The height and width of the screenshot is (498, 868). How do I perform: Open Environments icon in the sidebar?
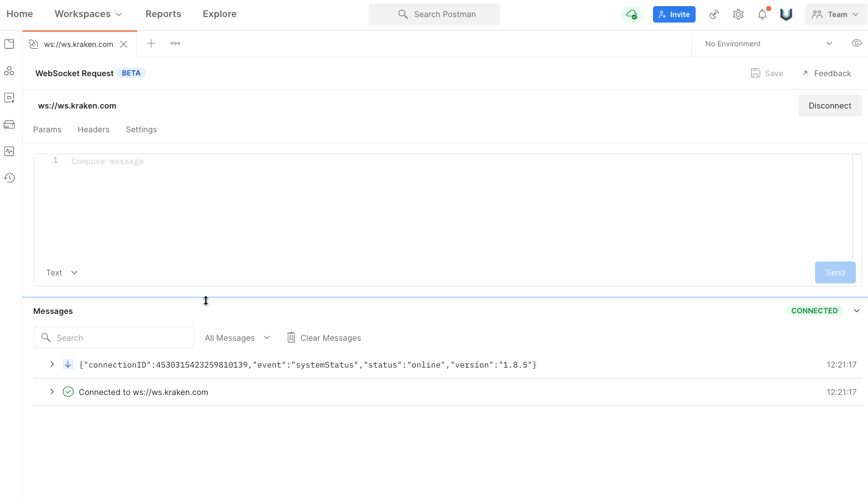coord(9,98)
